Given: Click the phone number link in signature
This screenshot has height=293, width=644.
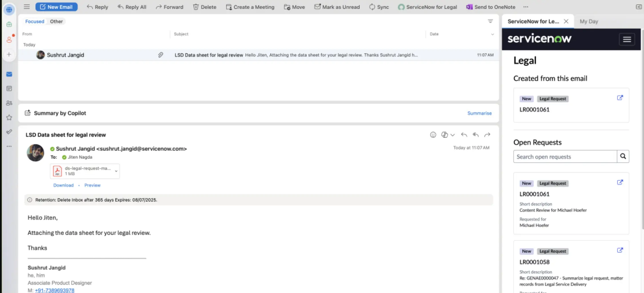Looking at the screenshot, I should (55, 290).
